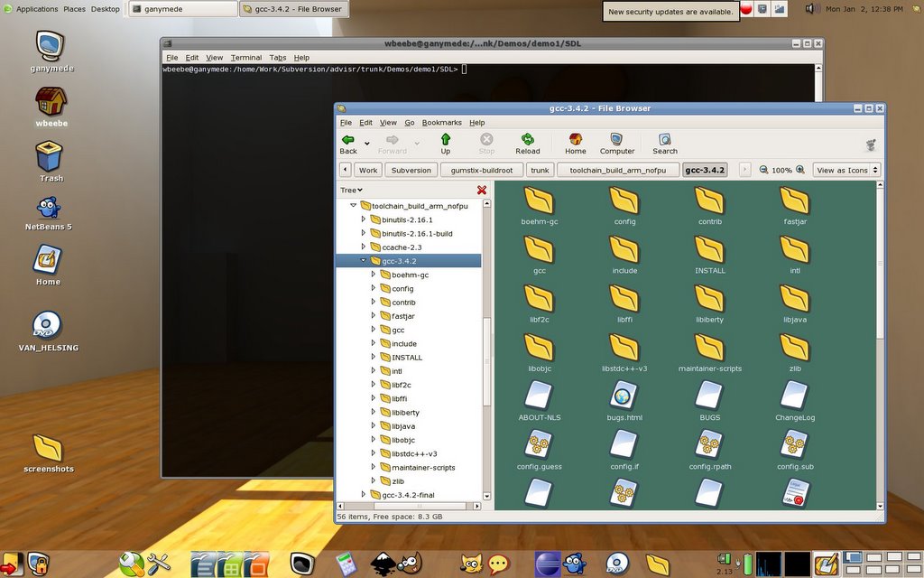This screenshot has height=578, width=924.
Task: Expand the binutils-2.16.1 tree node
Action: click(x=364, y=219)
